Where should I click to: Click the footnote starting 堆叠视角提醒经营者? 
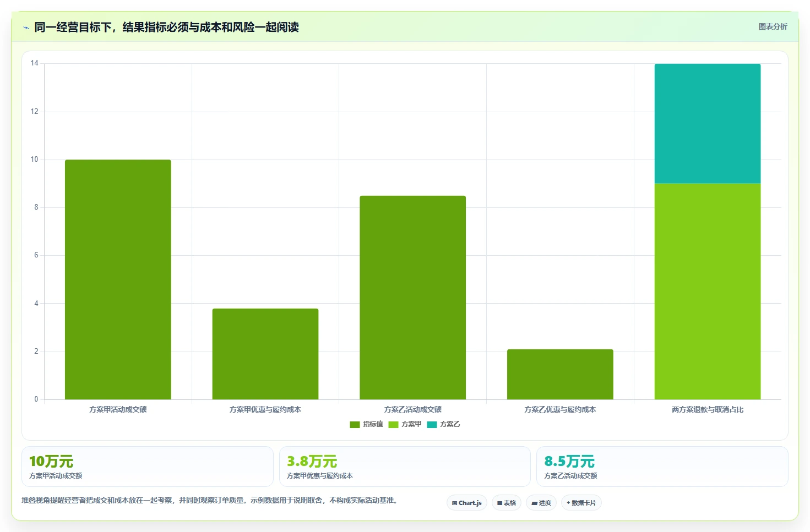pyautogui.click(x=209, y=501)
